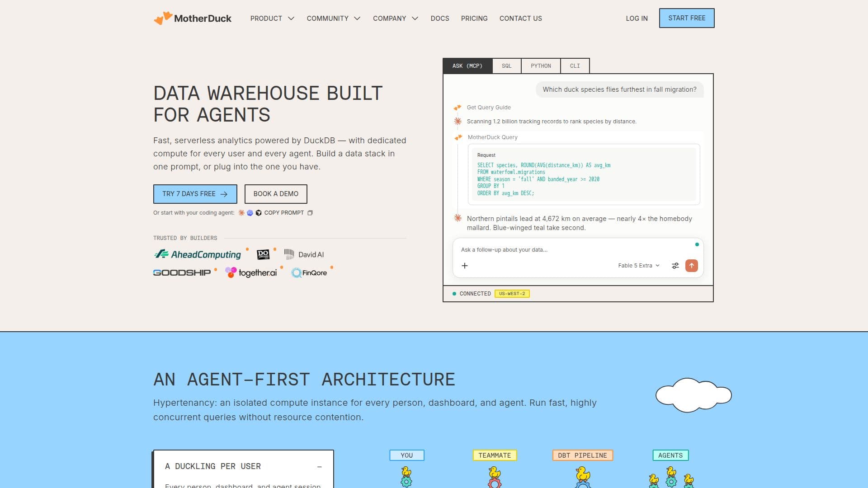
Task: Click the starburst icon beside Northern pintails result
Action: click(458, 218)
